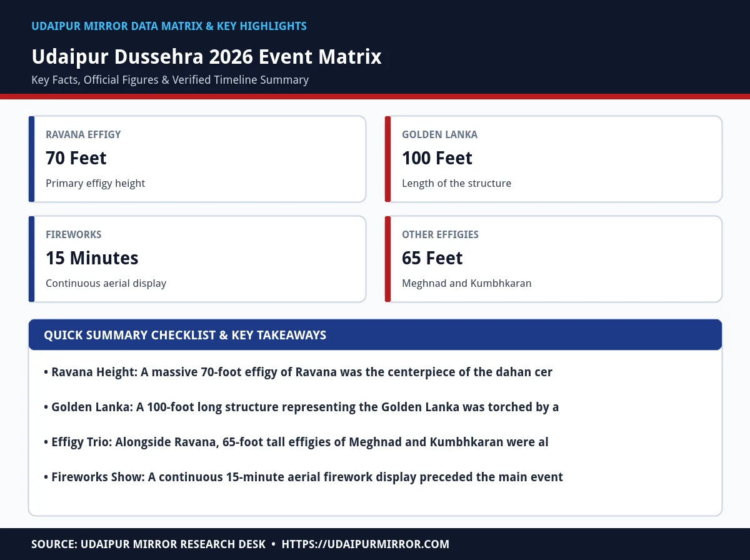Click 'Continuous aerial display' description
Screen dimensions: 750x560
[106, 283]
